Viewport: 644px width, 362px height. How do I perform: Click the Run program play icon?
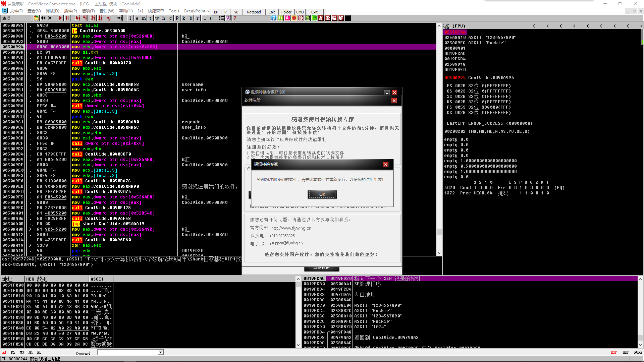pos(60,18)
